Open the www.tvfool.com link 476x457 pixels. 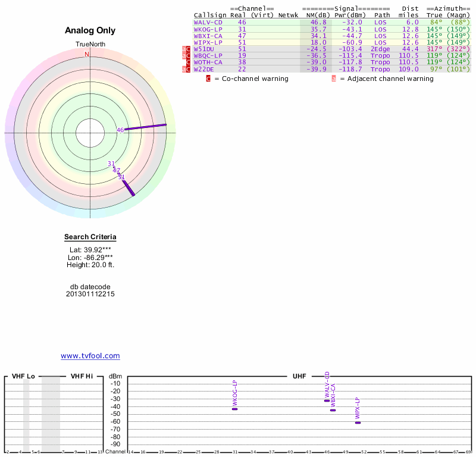[90, 356]
